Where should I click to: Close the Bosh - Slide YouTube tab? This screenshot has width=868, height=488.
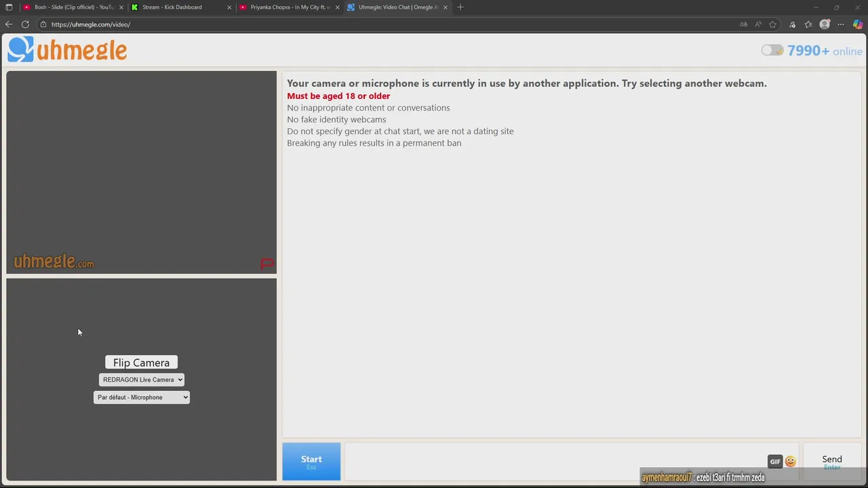point(121,7)
